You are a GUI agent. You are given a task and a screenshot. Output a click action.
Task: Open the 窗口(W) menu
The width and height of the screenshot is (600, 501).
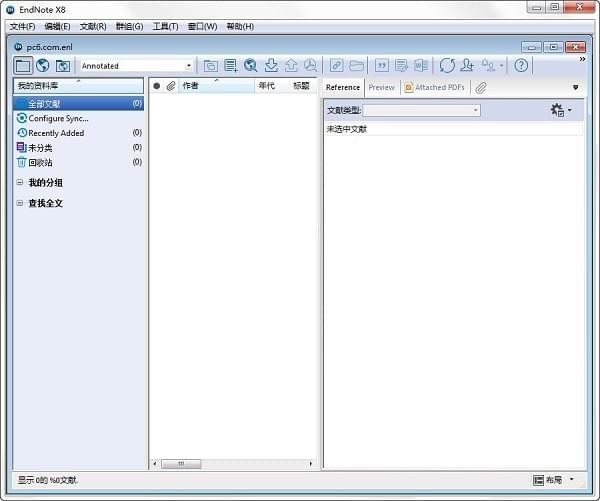(x=202, y=26)
